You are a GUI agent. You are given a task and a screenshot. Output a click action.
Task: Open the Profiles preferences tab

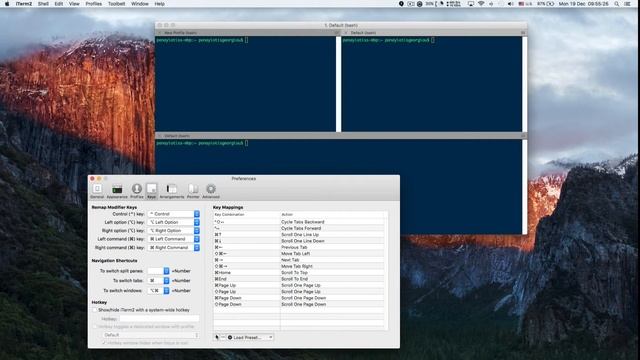[137, 191]
